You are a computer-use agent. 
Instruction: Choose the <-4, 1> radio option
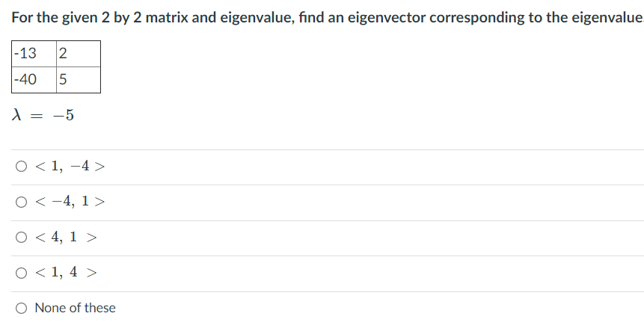tap(22, 202)
